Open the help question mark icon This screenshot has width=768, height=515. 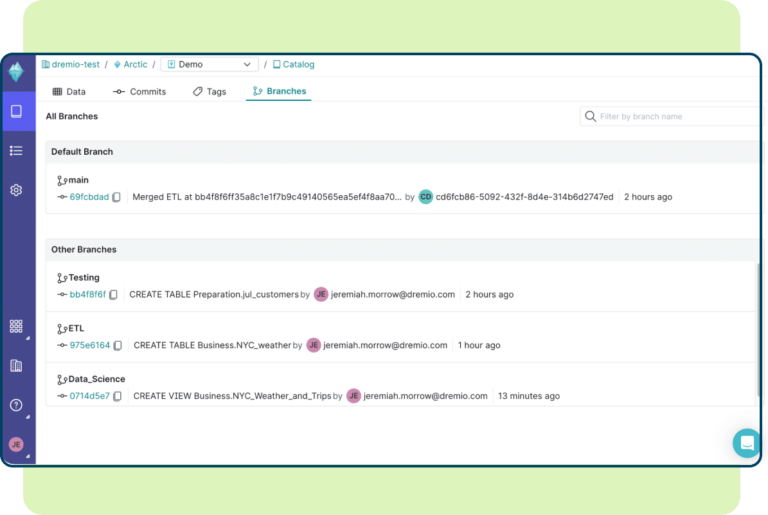16,405
